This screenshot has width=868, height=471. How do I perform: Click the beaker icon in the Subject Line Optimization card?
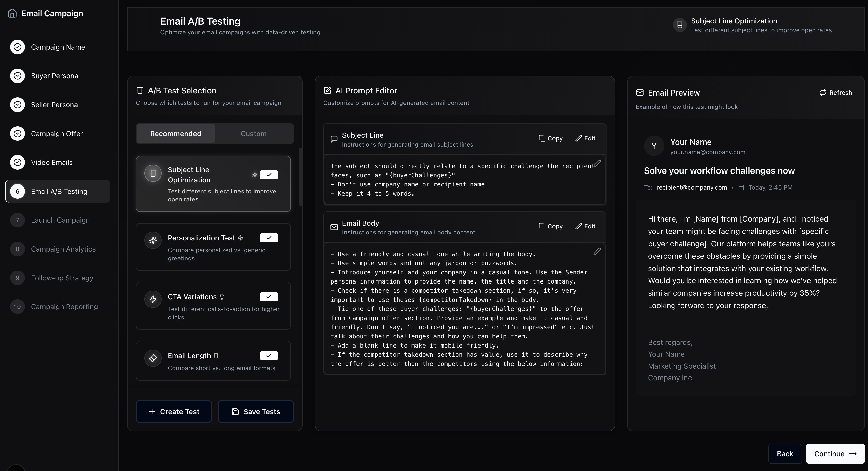[153, 173]
